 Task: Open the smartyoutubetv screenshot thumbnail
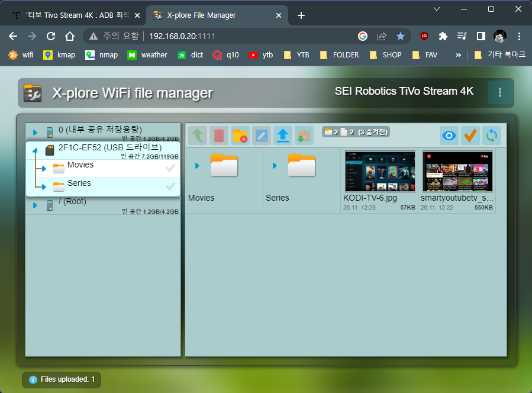pos(457,172)
